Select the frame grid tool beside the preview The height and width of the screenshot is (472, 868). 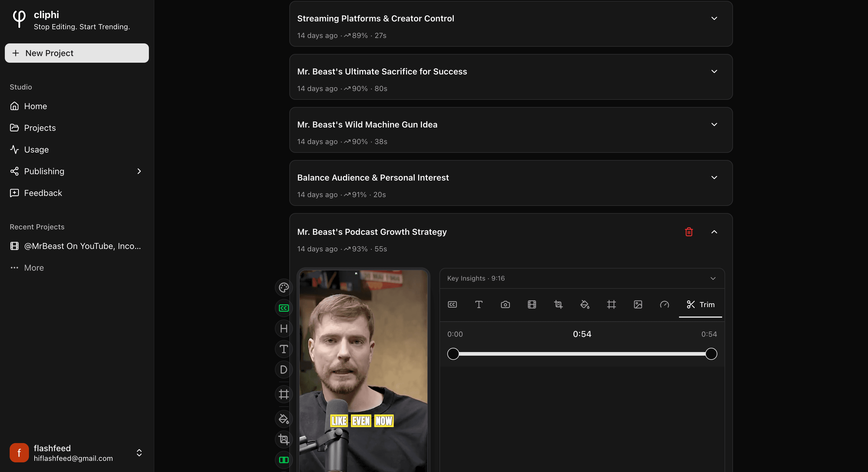(x=284, y=394)
